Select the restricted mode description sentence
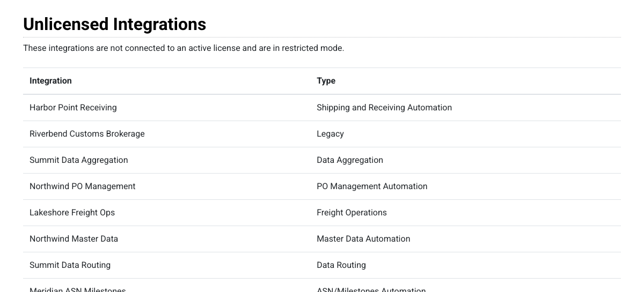This screenshot has width=644, height=292. tap(184, 48)
